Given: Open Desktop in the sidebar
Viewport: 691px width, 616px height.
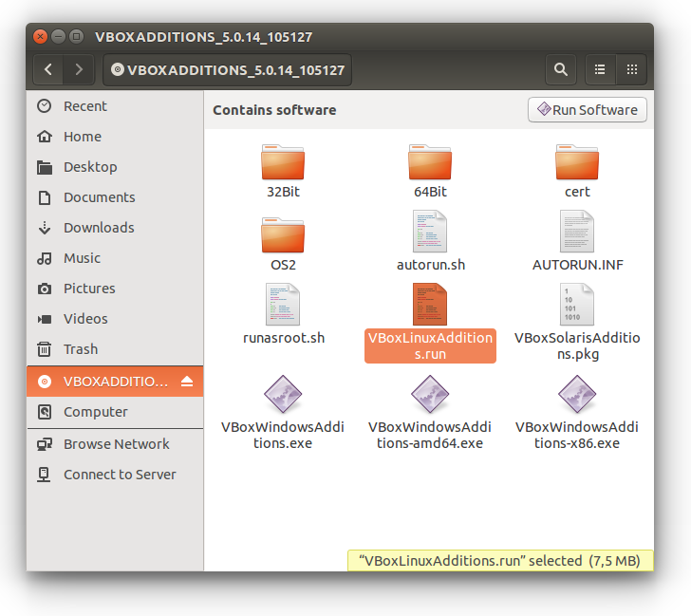Looking at the screenshot, I should click(115, 167).
